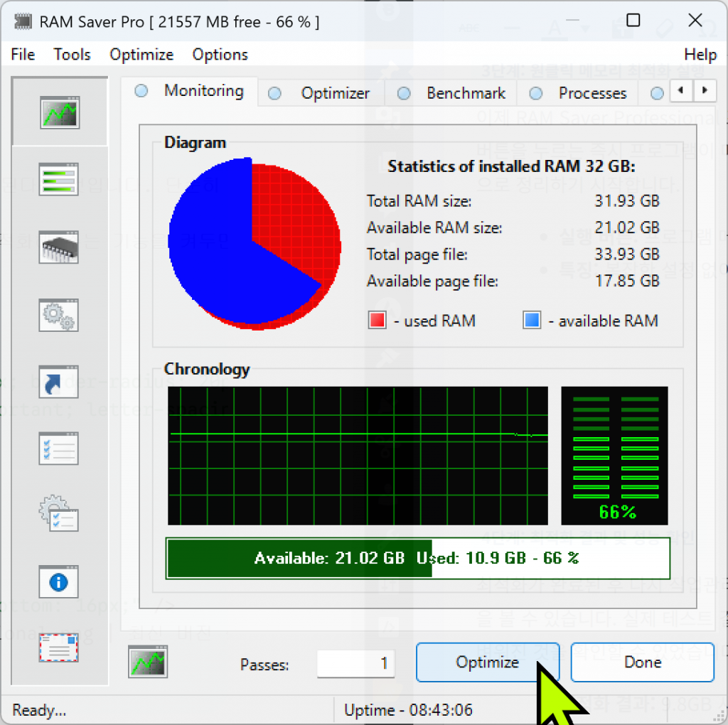Open the blue shortcut arrow sidebar icon

tap(58, 382)
